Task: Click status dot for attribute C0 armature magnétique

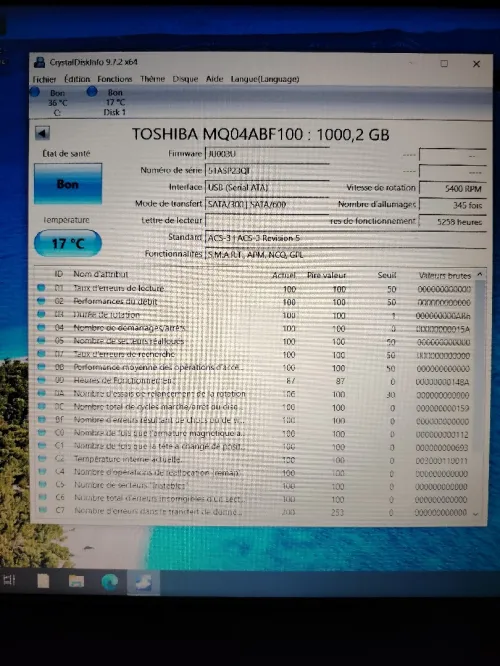Action: pyautogui.click(x=42, y=432)
